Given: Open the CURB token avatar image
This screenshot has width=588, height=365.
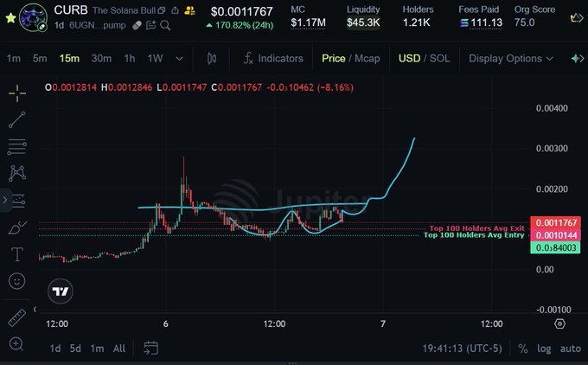Looking at the screenshot, I should (x=34, y=17).
